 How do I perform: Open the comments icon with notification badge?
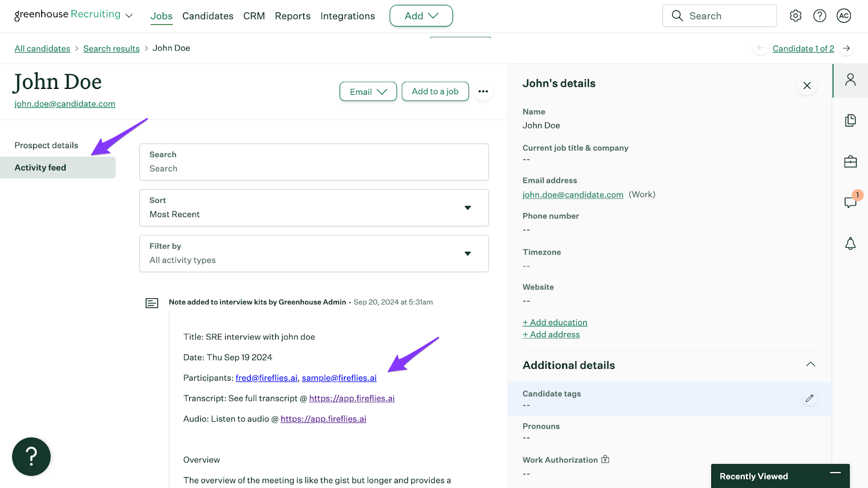coord(850,202)
